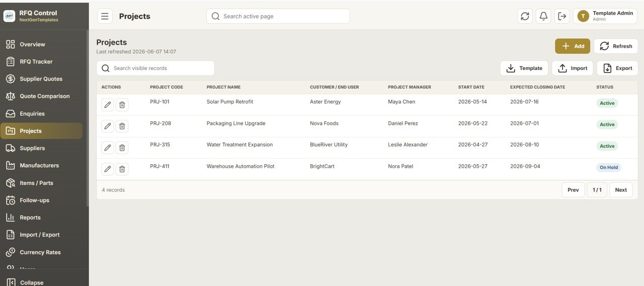Click the Customer / End User header
Image resolution: width=644 pixels, height=286 pixels.
(x=335, y=87)
